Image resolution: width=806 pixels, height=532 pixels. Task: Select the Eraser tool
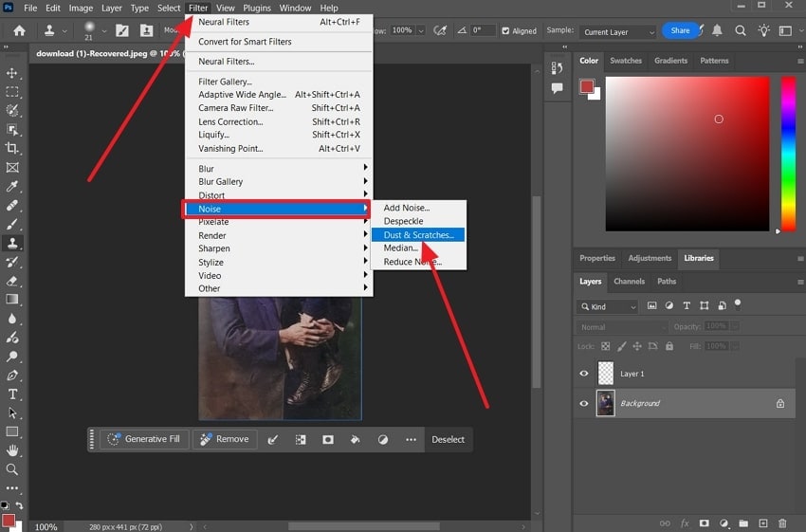coord(11,281)
